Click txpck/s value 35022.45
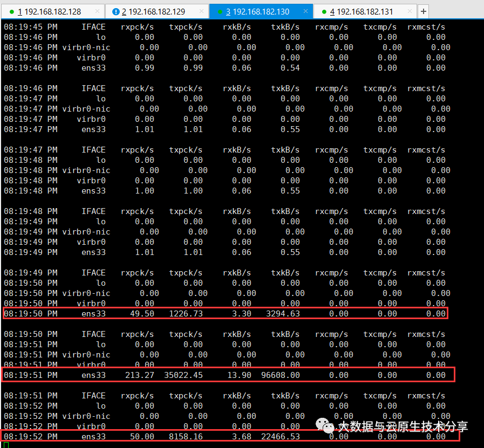The height and width of the screenshot is (448, 484). 183,375
